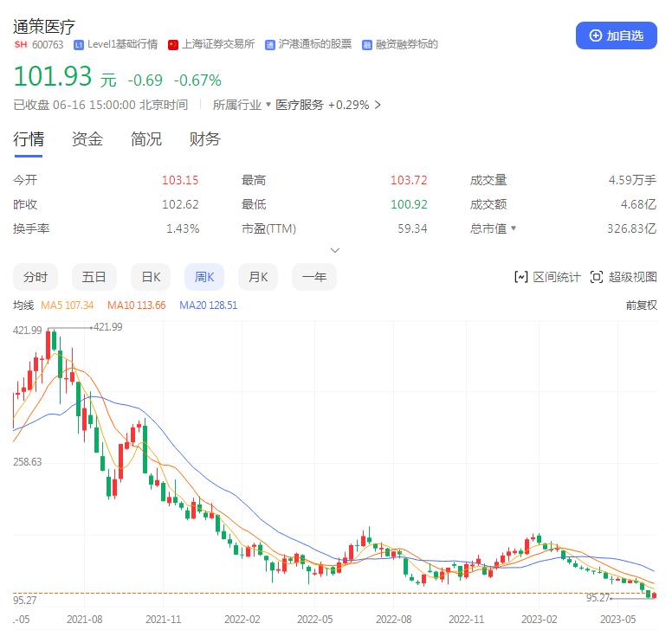Select the 月K chart period

click(258, 277)
